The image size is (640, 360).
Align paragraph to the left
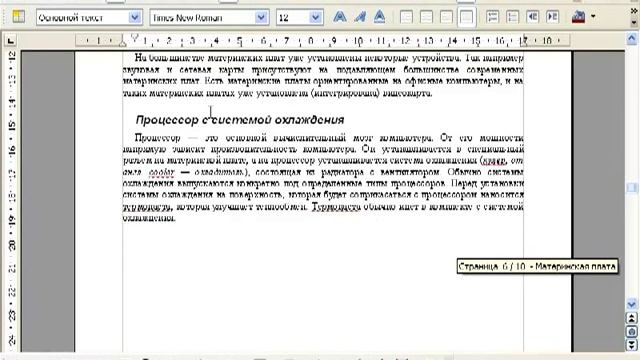(406, 17)
